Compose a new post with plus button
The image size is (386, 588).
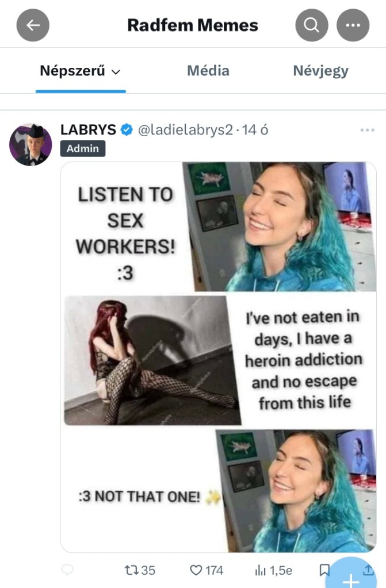pos(351,575)
